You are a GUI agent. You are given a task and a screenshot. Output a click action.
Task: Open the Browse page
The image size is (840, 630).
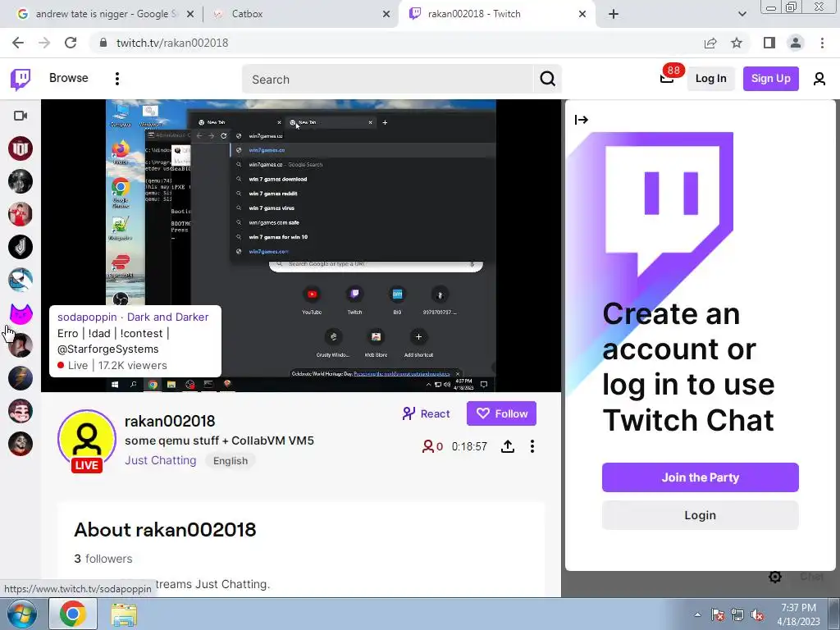pyautogui.click(x=69, y=78)
